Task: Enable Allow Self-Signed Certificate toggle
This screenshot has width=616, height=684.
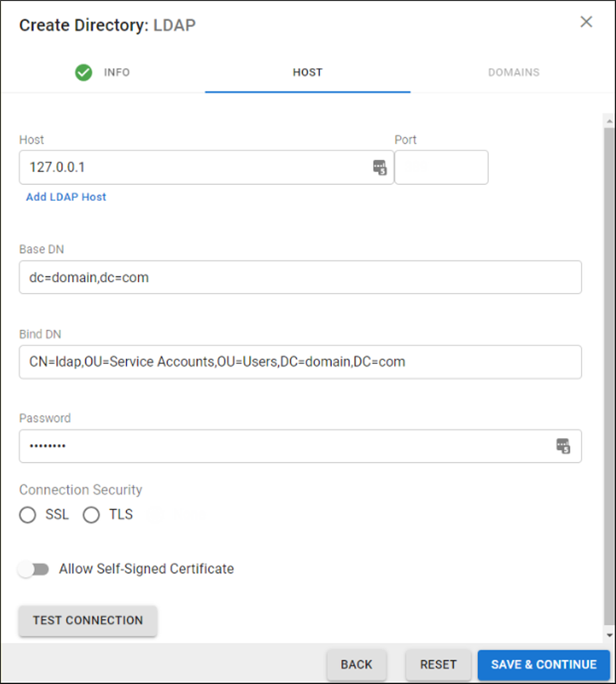Action: pos(33,569)
